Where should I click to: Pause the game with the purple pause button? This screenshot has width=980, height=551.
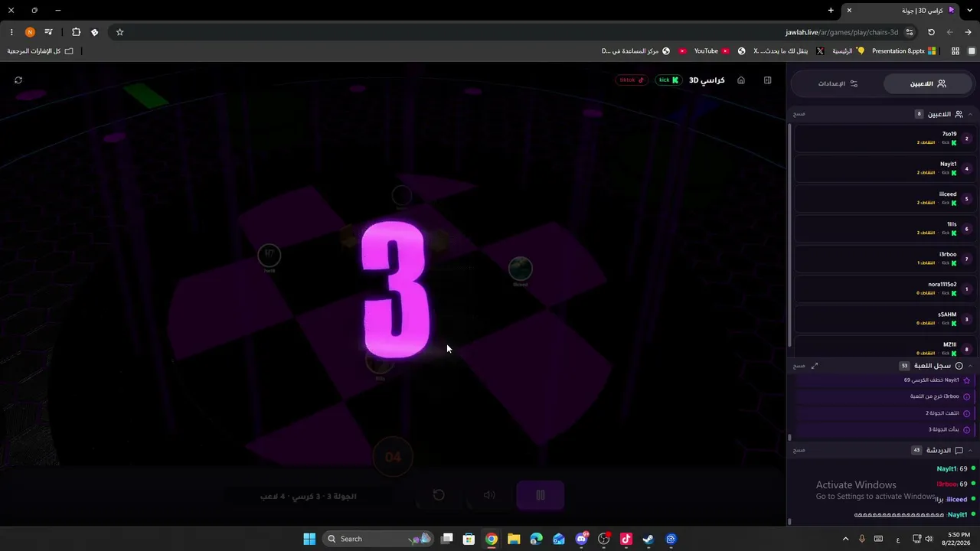coord(540,495)
